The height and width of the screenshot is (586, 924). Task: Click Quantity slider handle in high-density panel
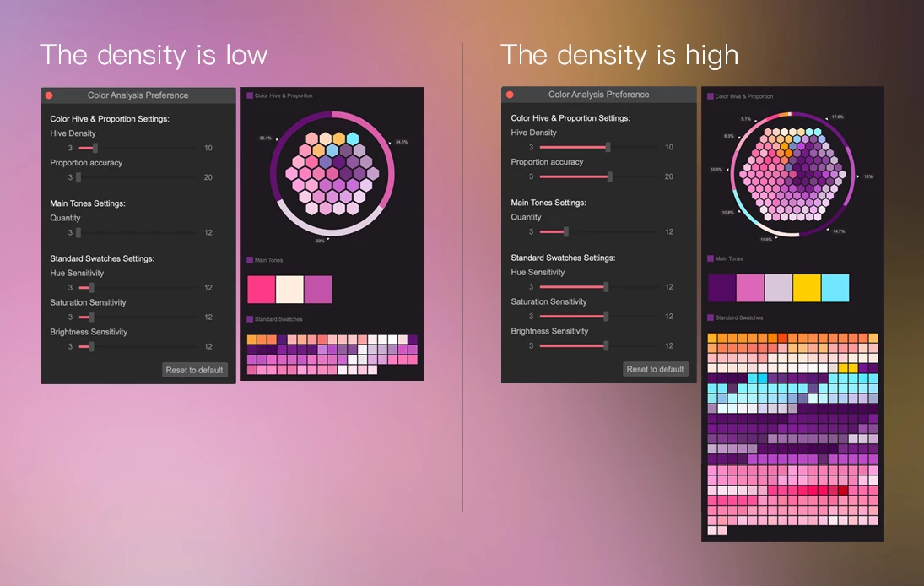[x=565, y=231]
